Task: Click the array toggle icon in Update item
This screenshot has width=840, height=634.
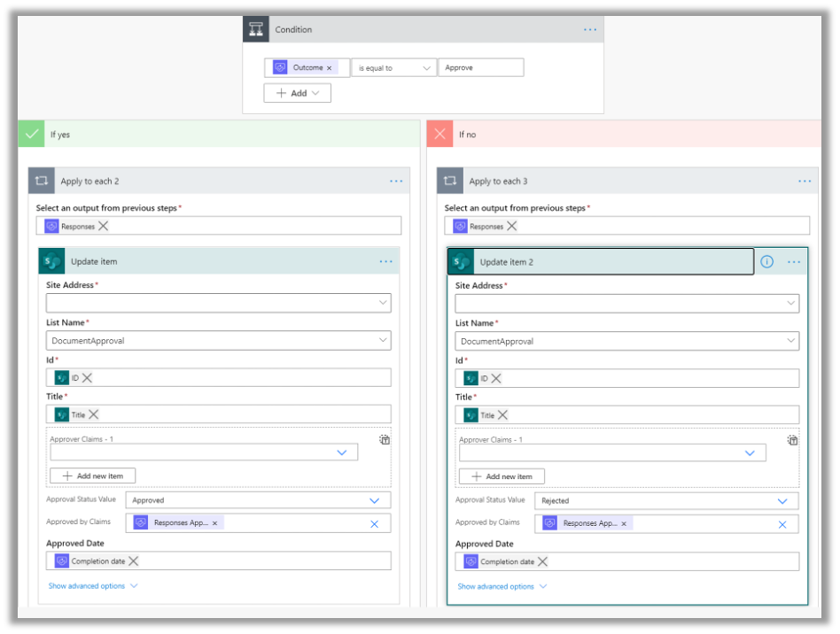Action: click(385, 439)
